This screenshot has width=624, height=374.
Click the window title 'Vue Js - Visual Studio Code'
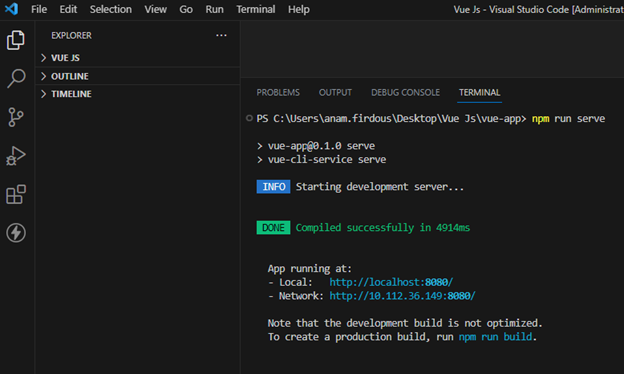(x=511, y=10)
